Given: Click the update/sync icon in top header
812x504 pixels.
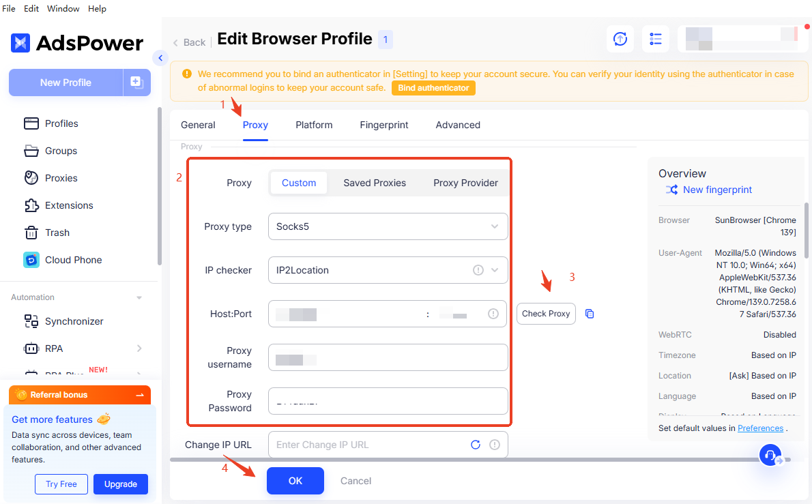Looking at the screenshot, I should pos(620,39).
